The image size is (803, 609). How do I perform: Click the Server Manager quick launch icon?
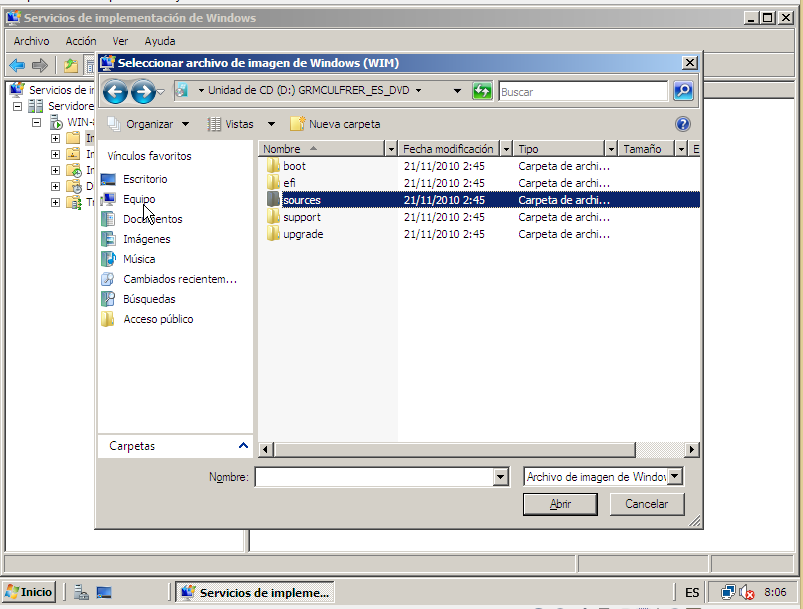click(81, 593)
